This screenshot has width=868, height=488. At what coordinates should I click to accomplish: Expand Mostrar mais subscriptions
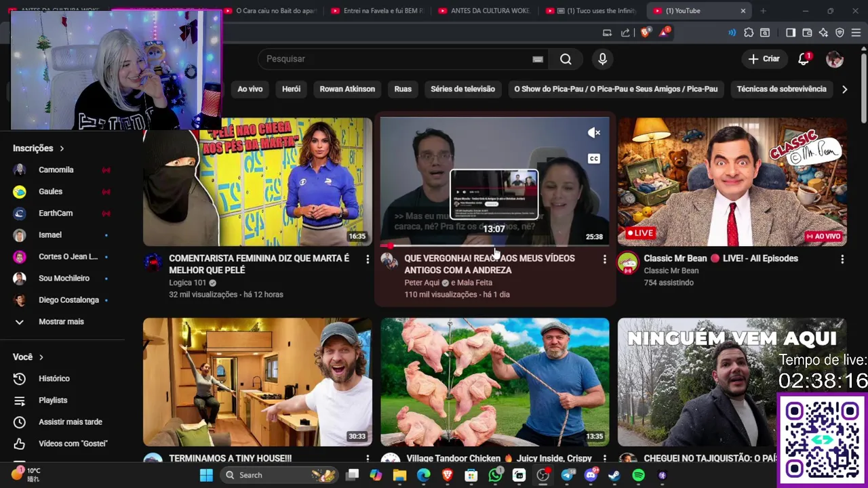pos(62,321)
